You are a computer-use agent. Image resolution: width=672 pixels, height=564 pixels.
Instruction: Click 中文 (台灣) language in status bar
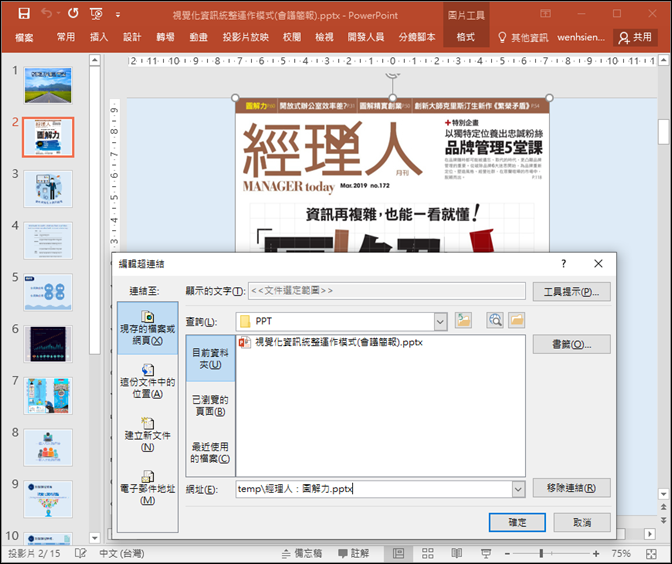click(122, 553)
